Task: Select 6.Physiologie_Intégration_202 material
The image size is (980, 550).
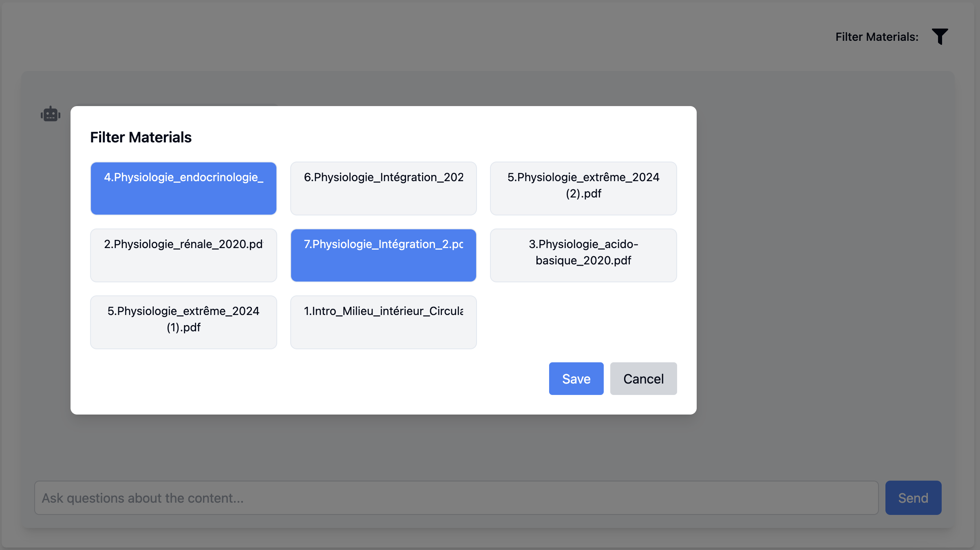Action: click(383, 189)
